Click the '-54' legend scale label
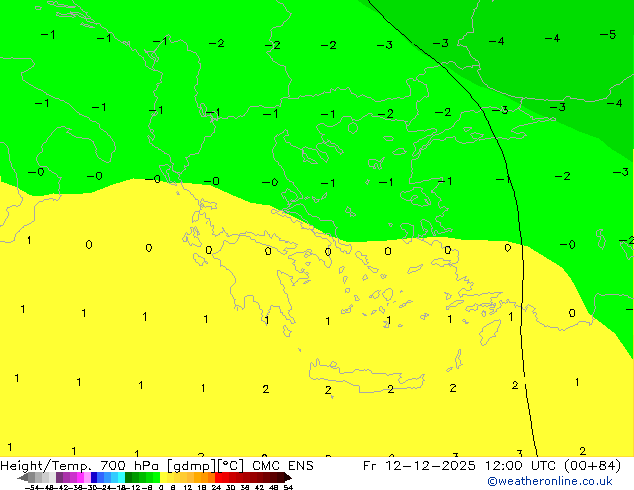This screenshot has width=634, height=490. coord(32,488)
